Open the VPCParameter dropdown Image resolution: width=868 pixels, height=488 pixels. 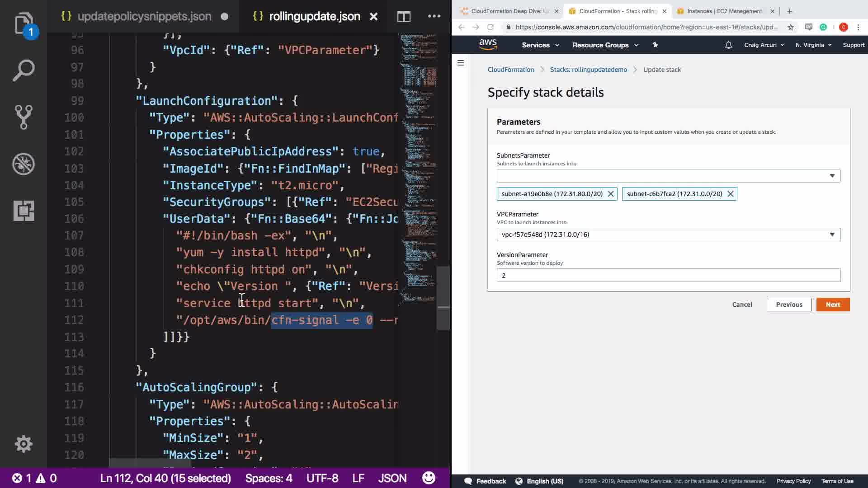click(668, 235)
